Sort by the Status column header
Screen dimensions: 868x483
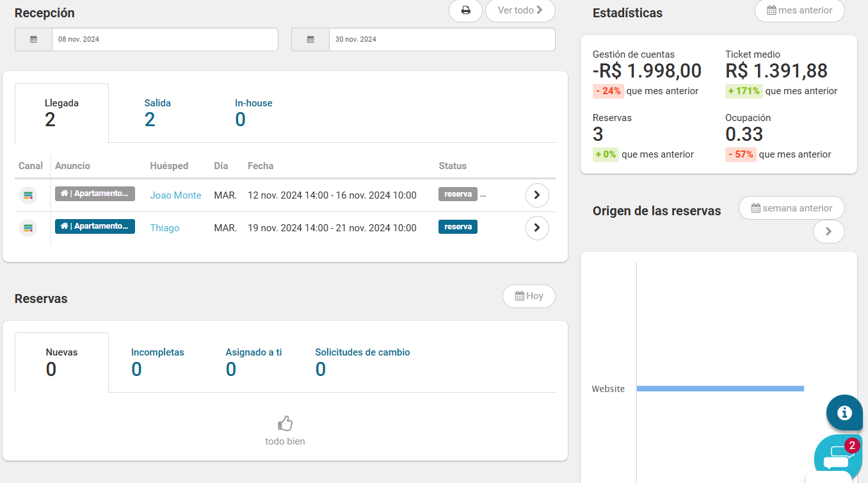point(453,166)
